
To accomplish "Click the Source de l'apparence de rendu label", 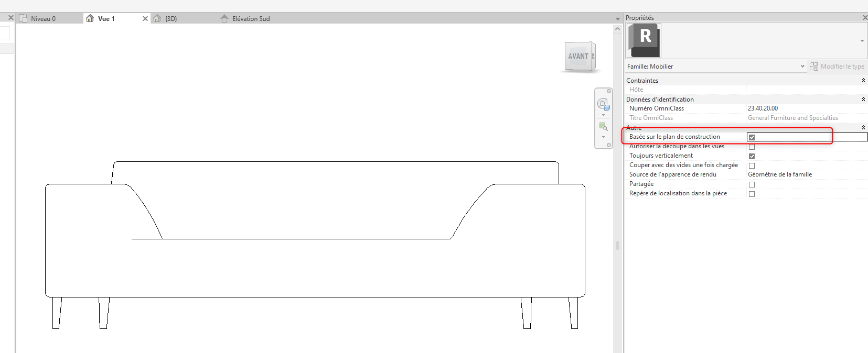I will (673, 174).
